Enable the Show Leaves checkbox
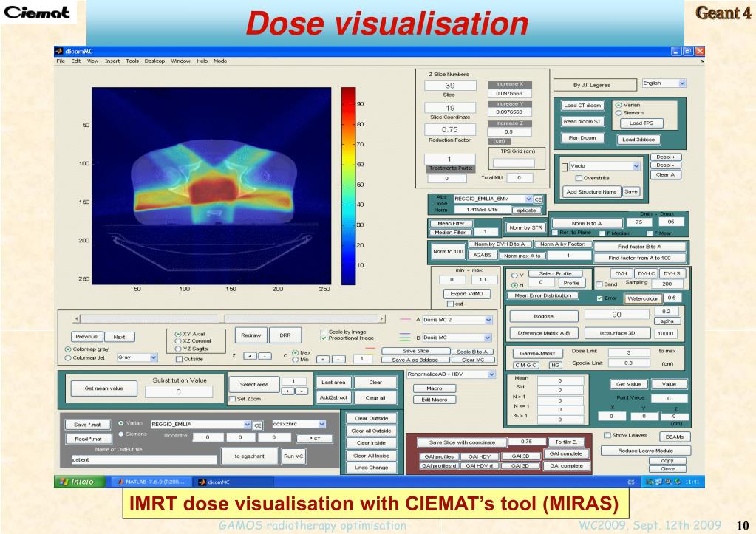The width and height of the screenshot is (756, 534). [607, 435]
